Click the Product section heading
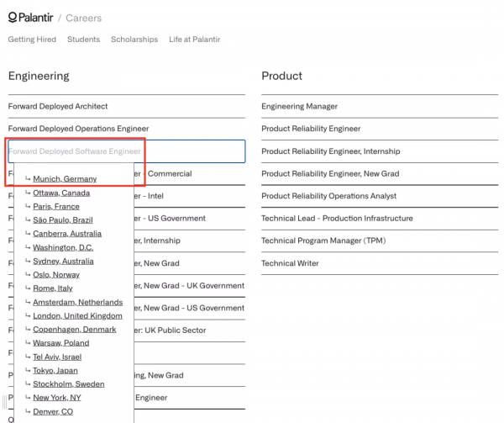 (281, 76)
